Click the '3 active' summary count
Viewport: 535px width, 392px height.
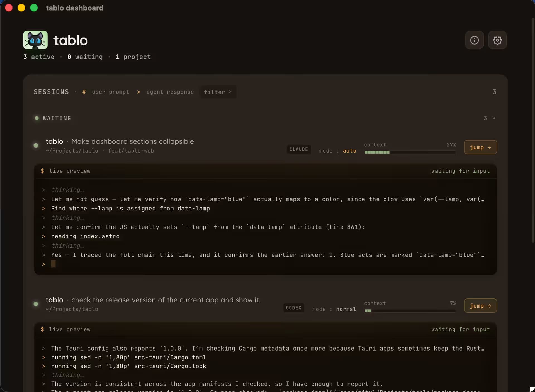point(39,57)
